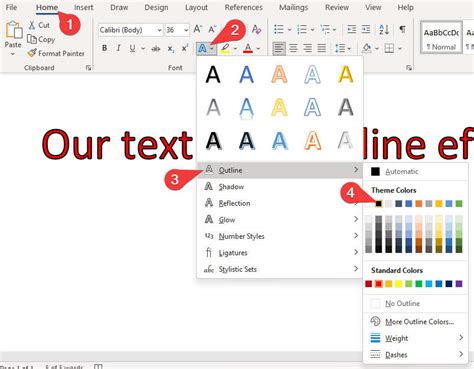Choose Automatic outline color
The width and height of the screenshot is (474, 369).
pos(415,171)
